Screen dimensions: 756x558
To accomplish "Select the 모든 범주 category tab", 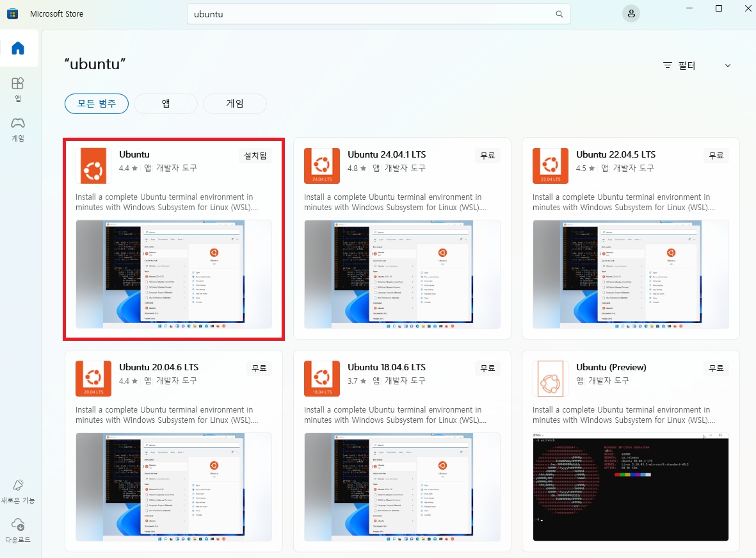I will (97, 104).
